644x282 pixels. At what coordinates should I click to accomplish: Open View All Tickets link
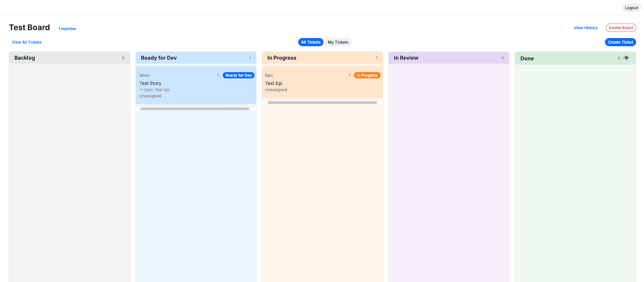pos(27,42)
